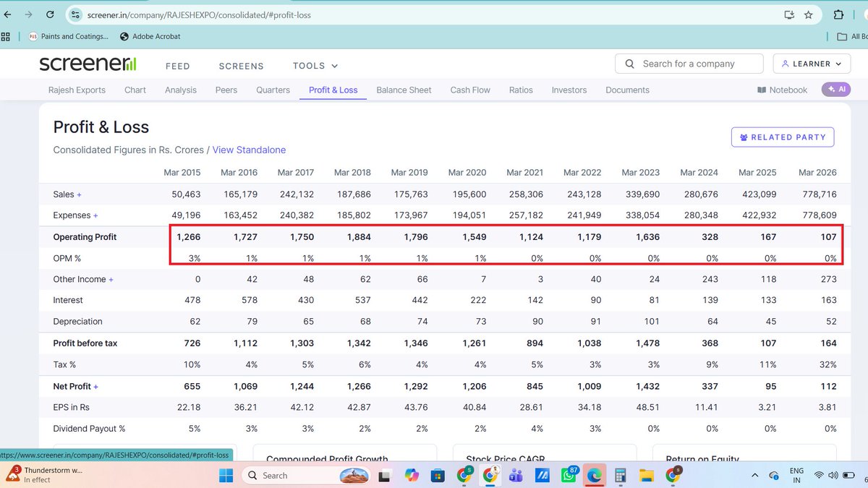Click the install app icon in address bar
Viewport: 868px width, 488px height.
tap(789, 14)
